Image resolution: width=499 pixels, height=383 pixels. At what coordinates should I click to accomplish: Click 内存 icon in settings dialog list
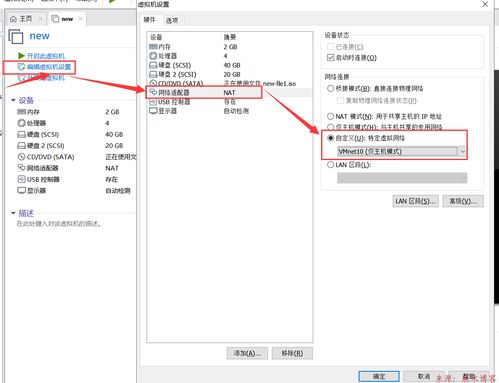pos(153,47)
